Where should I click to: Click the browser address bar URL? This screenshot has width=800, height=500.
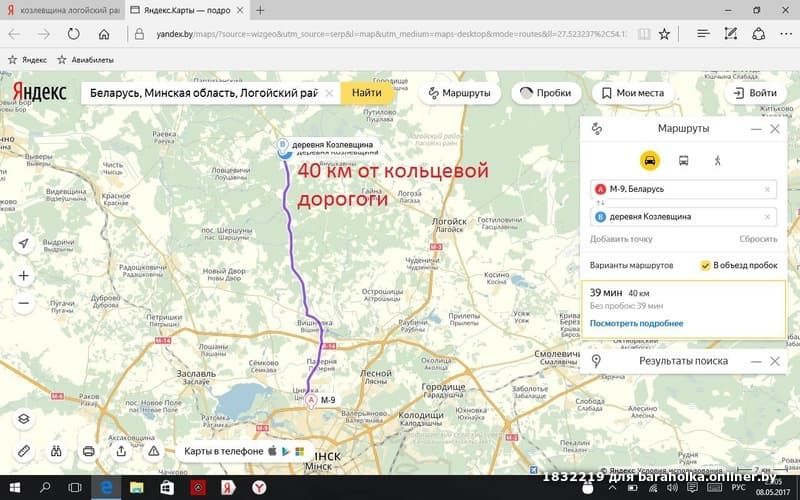tap(390, 34)
